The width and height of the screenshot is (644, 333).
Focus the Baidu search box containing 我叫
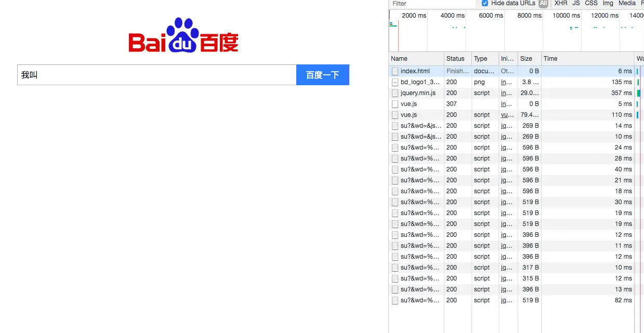pyautogui.click(x=157, y=75)
